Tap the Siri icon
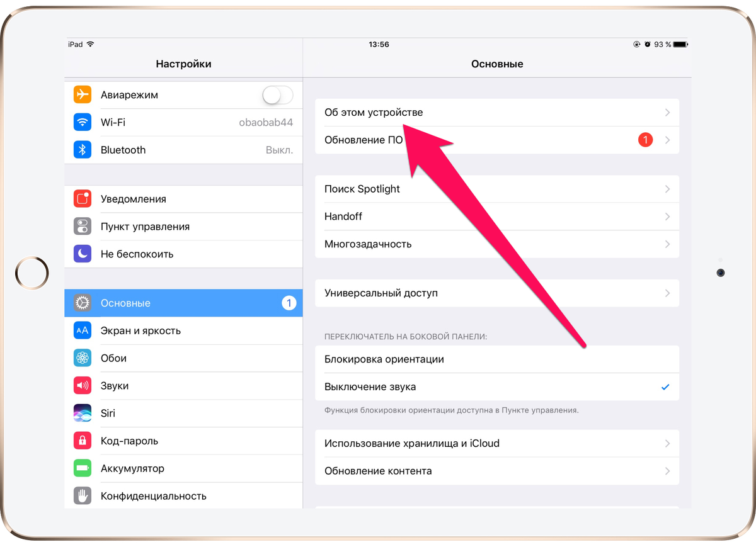The height and width of the screenshot is (547, 756). pyautogui.click(x=83, y=414)
